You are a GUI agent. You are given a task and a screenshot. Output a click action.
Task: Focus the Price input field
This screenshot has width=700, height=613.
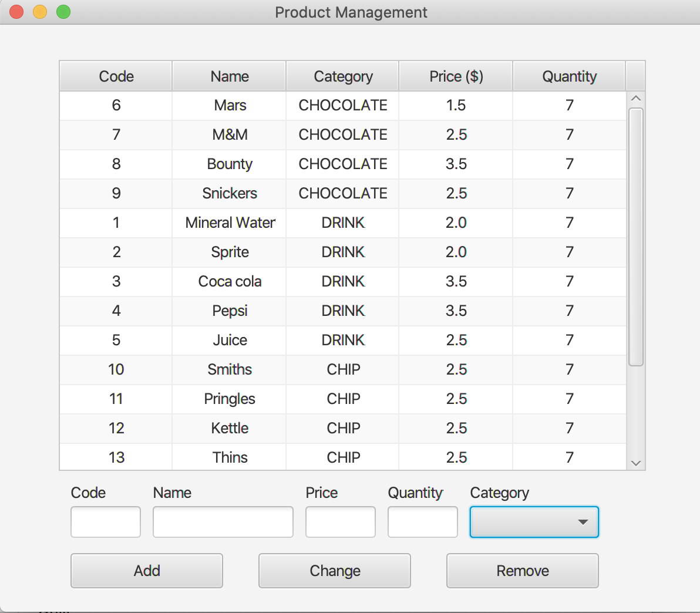(x=341, y=522)
